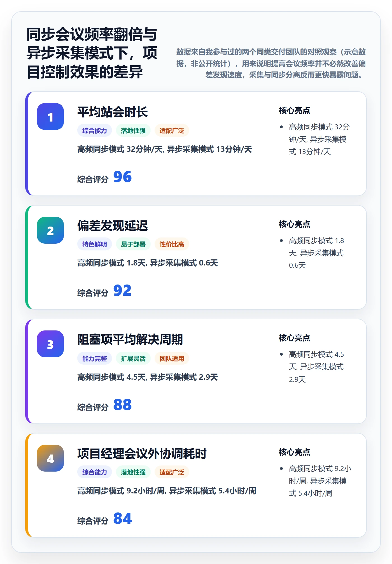Click the highlight bullet mentioning 4.5天
This screenshot has width=392, height=564.
point(316,367)
